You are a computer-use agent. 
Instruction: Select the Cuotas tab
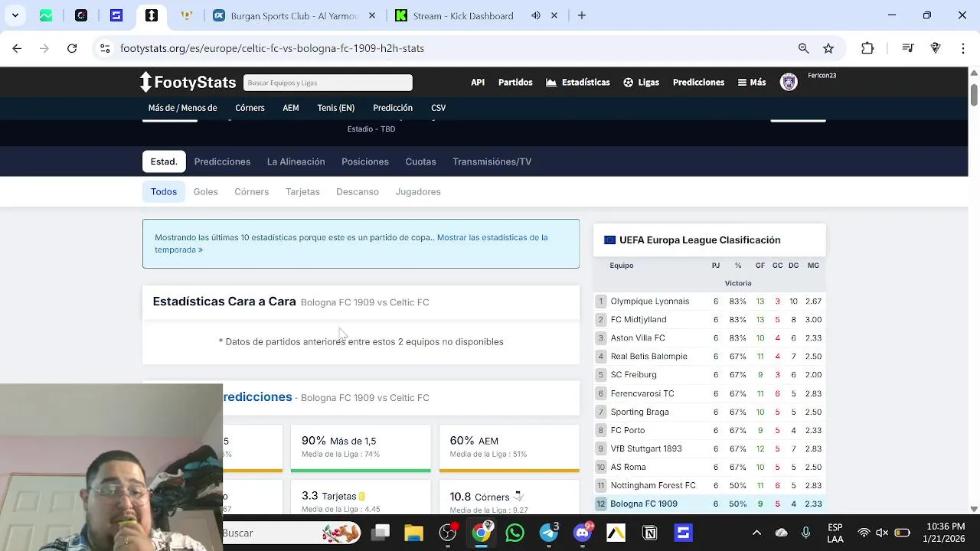420,161
